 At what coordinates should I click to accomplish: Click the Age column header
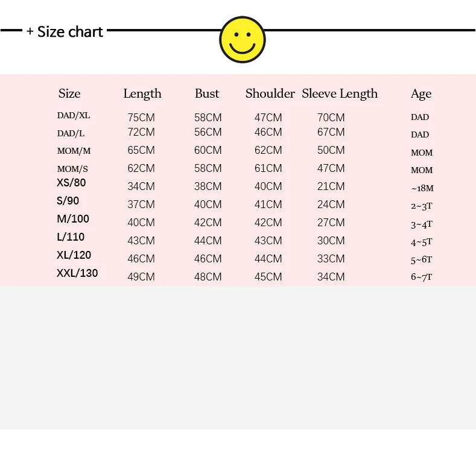coord(421,94)
